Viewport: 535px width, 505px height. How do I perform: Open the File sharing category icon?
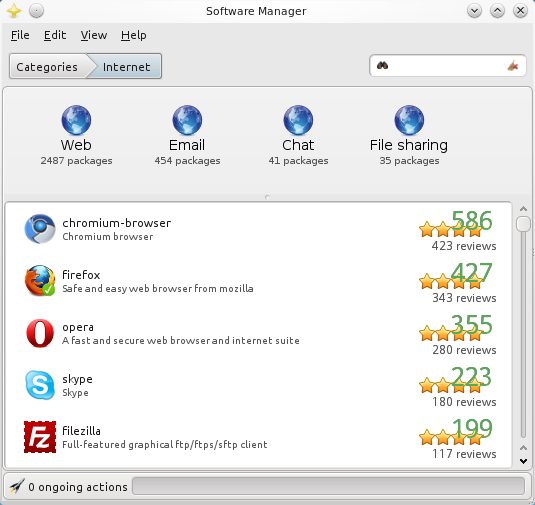click(x=409, y=120)
